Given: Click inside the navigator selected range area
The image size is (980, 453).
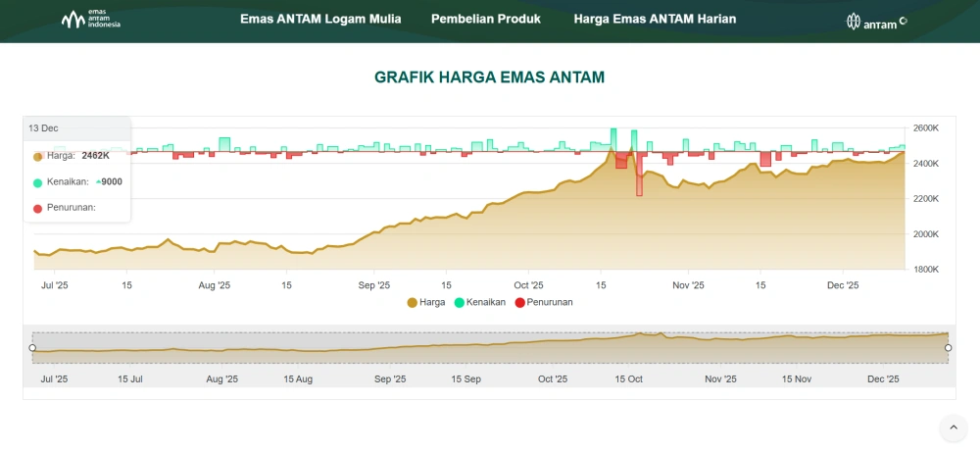Looking at the screenshot, I should pos(490,348).
